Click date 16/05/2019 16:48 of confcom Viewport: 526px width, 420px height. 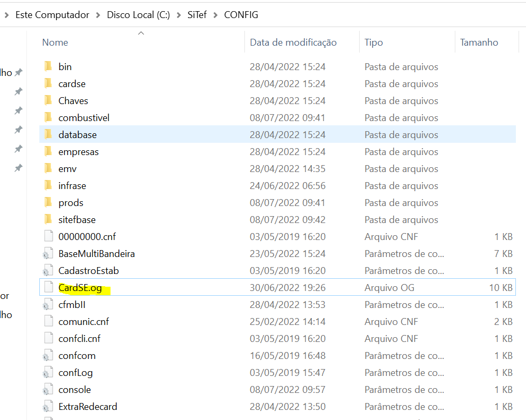pos(287,356)
